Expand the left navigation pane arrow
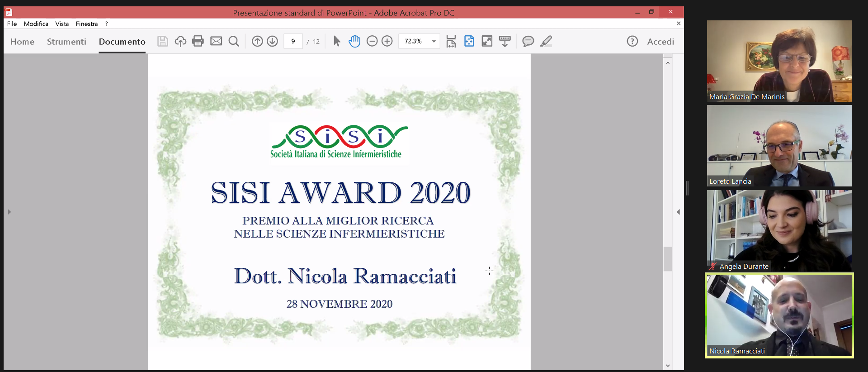The width and height of the screenshot is (868, 372). tap(9, 212)
